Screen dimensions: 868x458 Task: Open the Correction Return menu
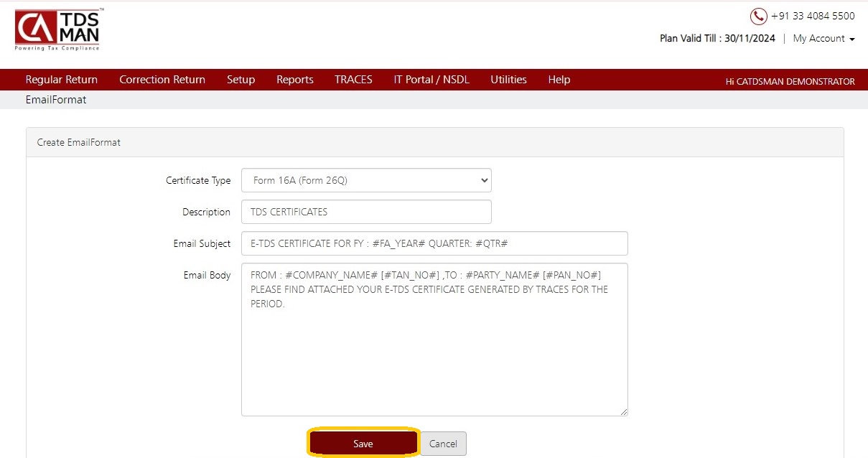(162, 80)
